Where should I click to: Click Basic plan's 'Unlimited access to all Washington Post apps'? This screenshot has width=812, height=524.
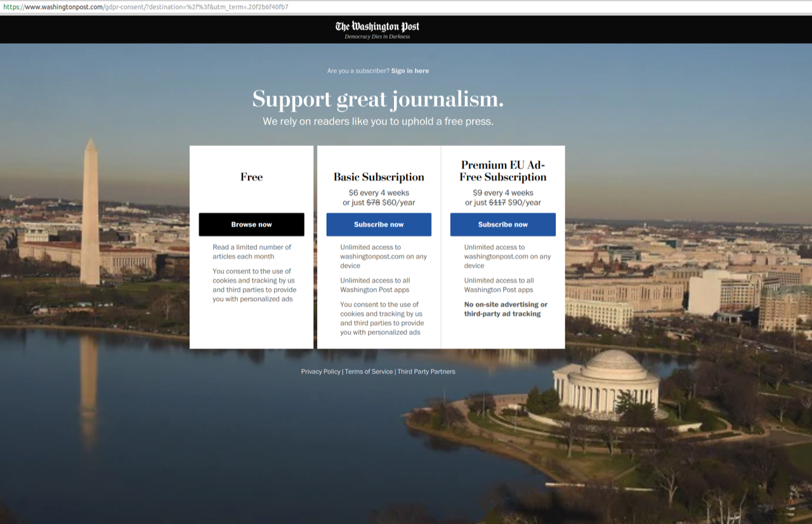375,285
